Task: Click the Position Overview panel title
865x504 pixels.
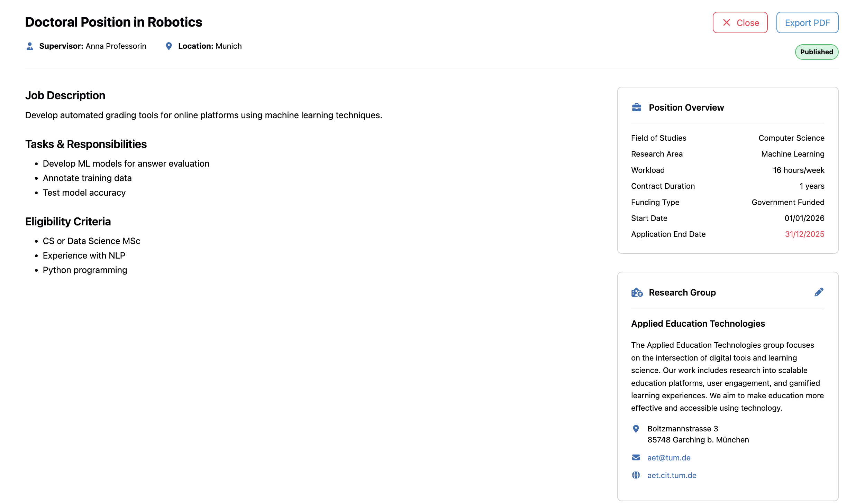Action: click(686, 107)
